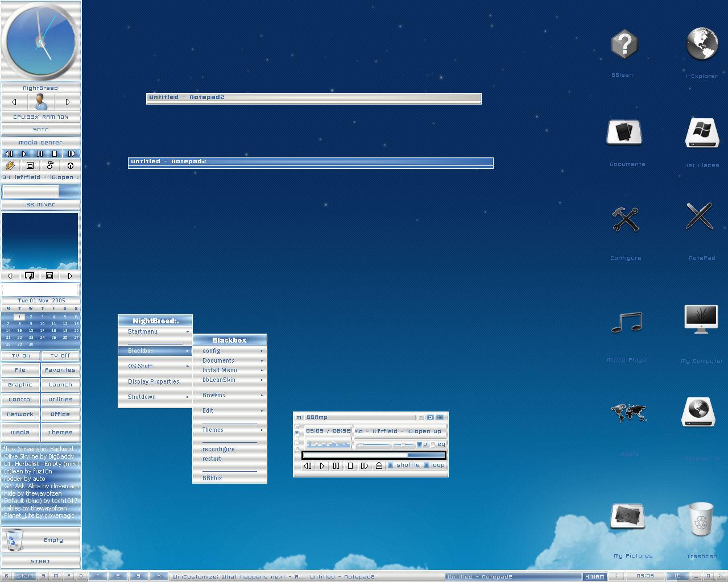The height and width of the screenshot is (582, 728).
Task: Expand the Startmenu submenu in NightBreed menu
Action: (155, 331)
